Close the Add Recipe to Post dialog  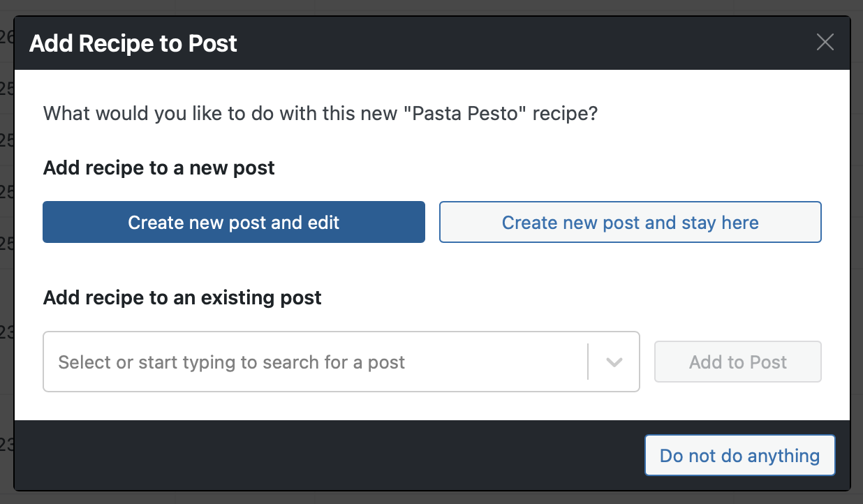[825, 43]
